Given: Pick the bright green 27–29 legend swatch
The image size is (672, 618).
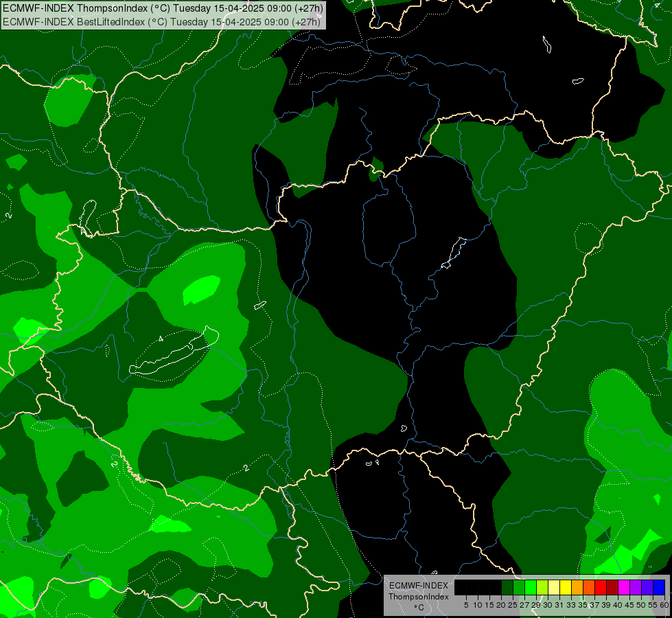Looking at the screenshot, I should tap(531, 587).
